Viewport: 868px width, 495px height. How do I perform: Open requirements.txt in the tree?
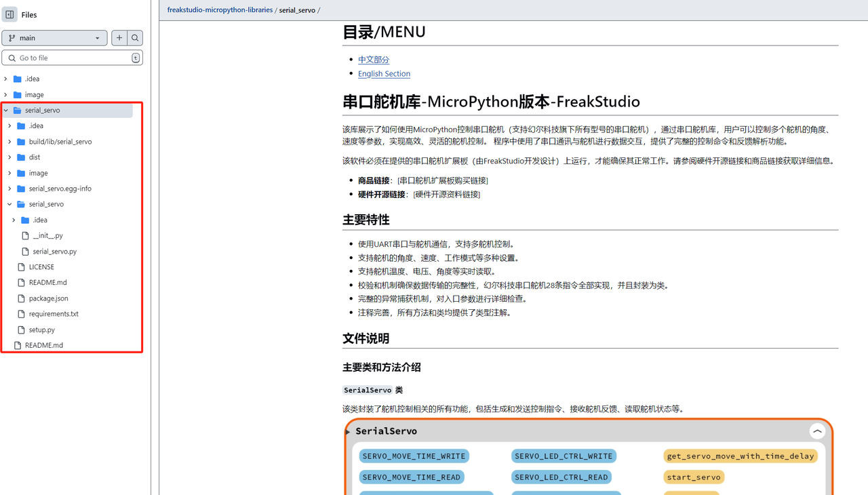(54, 314)
